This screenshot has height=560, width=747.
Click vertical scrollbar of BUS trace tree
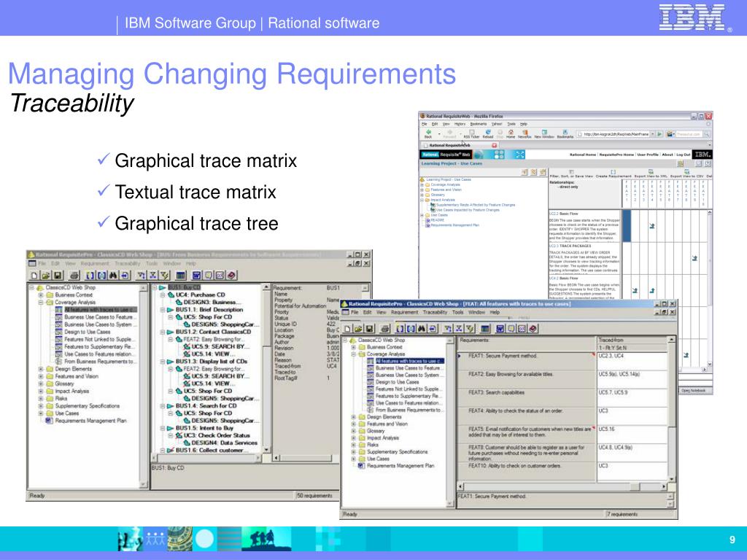[266, 367]
